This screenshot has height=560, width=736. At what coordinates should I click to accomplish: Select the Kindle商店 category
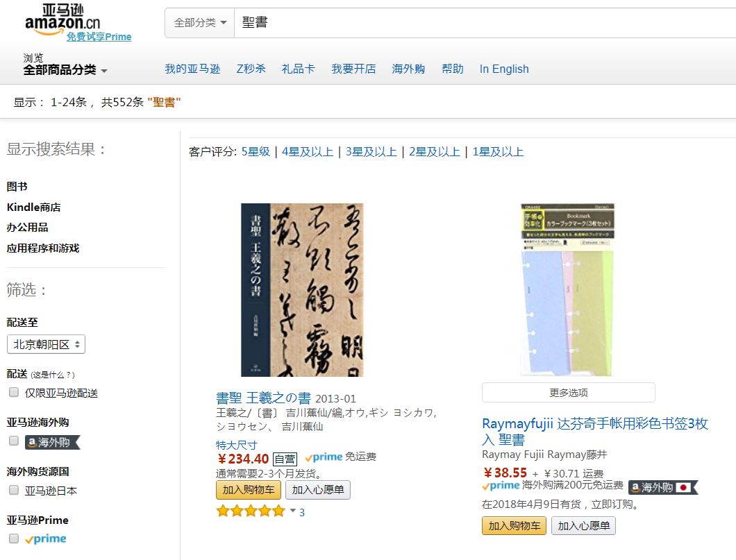34,207
